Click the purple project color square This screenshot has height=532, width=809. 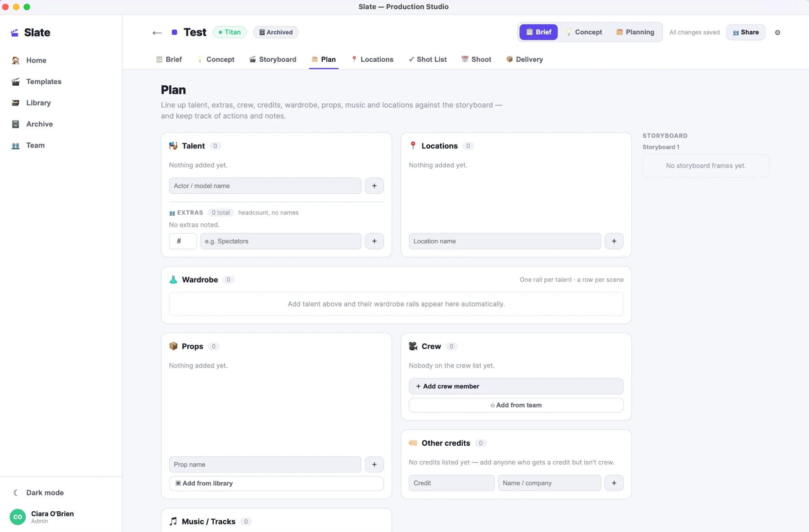point(174,32)
